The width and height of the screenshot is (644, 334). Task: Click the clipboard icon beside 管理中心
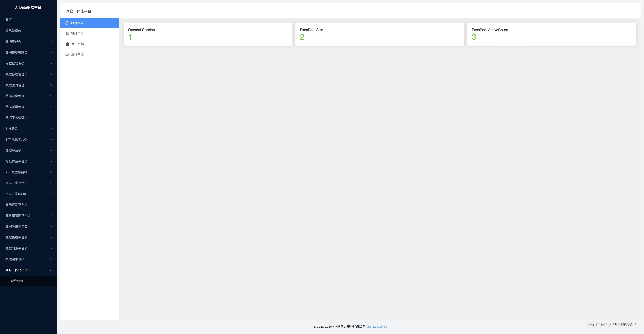click(x=67, y=33)
